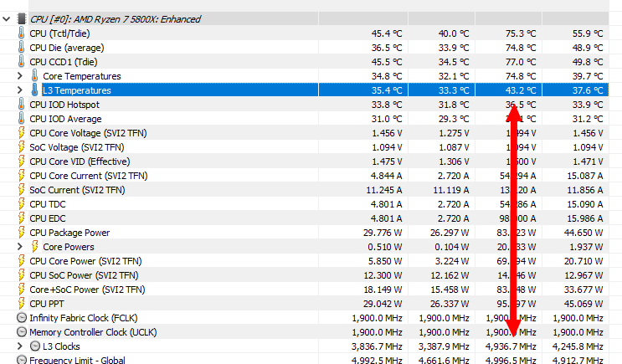622x364 pixels.
Task: Click thermometer icon beside CPU Die (average)
Action: click(x=22, y=48)
